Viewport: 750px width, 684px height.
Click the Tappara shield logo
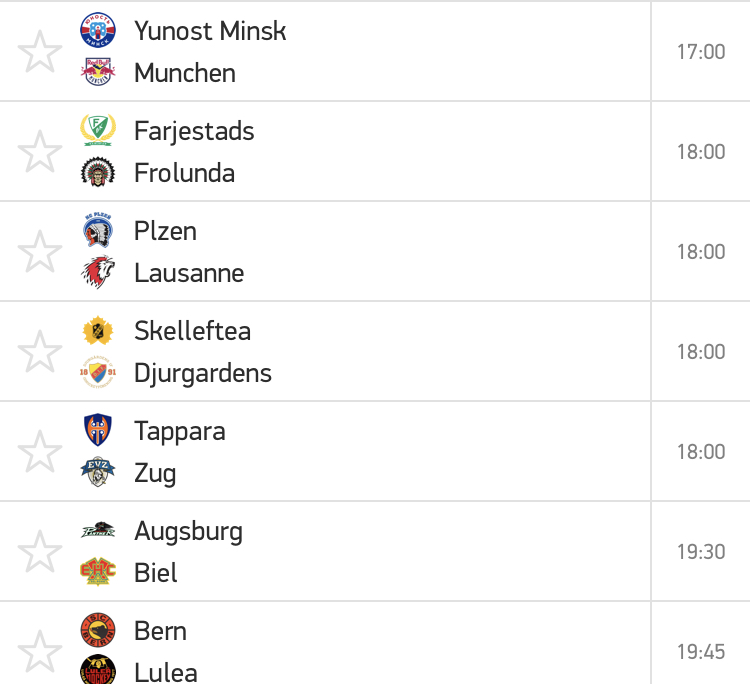pos(98,430)
